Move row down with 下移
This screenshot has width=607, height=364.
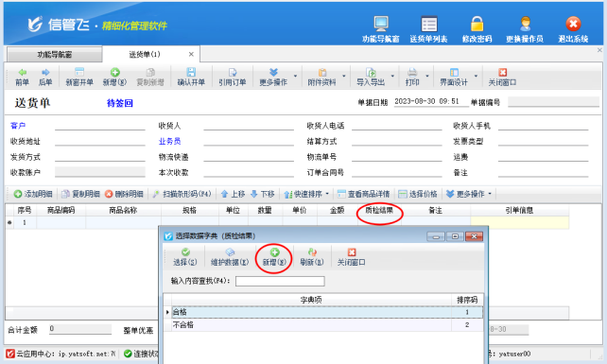[x=263, y=194]
